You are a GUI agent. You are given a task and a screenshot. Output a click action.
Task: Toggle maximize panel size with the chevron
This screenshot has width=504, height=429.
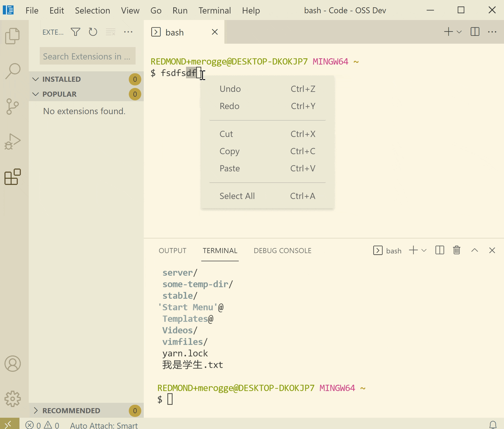pyautogui.click(x=475, y=250)
